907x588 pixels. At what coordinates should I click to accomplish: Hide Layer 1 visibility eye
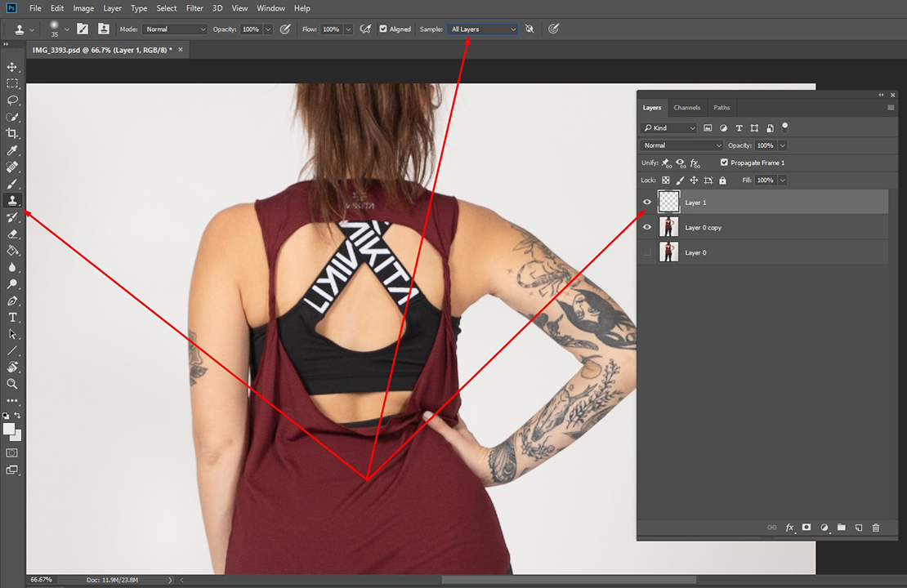point(647,203)
